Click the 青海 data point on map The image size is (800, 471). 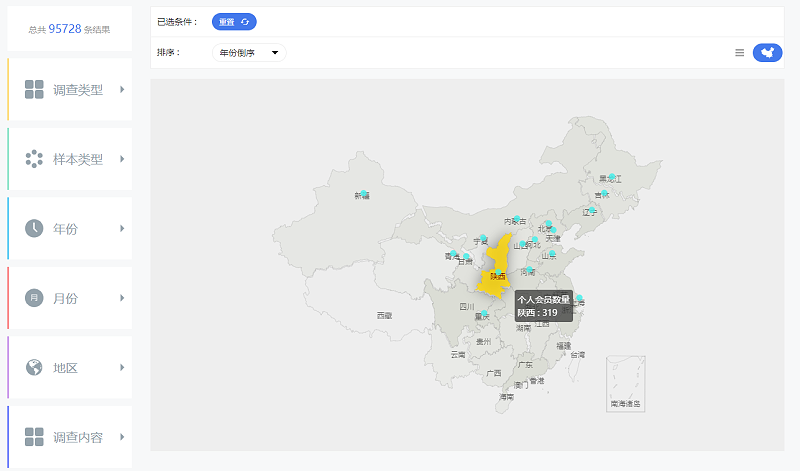tap(453, 253)
